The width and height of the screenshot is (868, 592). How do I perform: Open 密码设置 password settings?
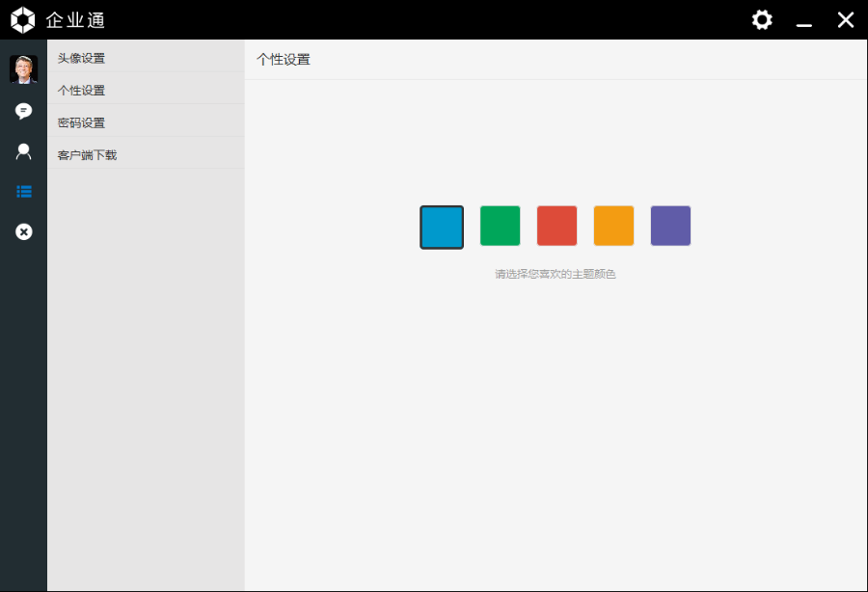tap(146, 122)
